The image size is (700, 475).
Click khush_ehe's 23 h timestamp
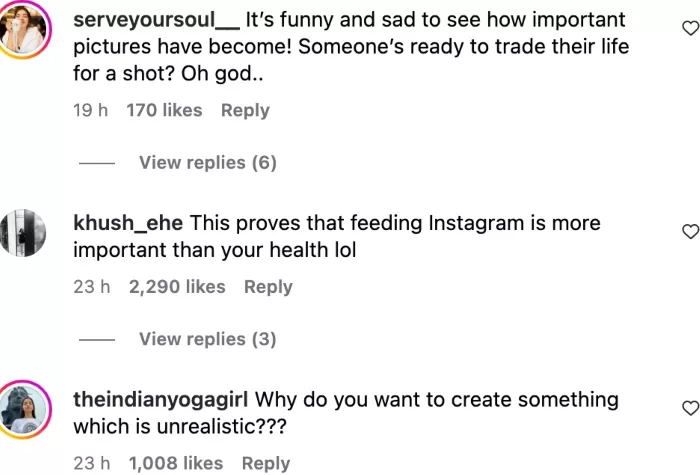(91, 287)
